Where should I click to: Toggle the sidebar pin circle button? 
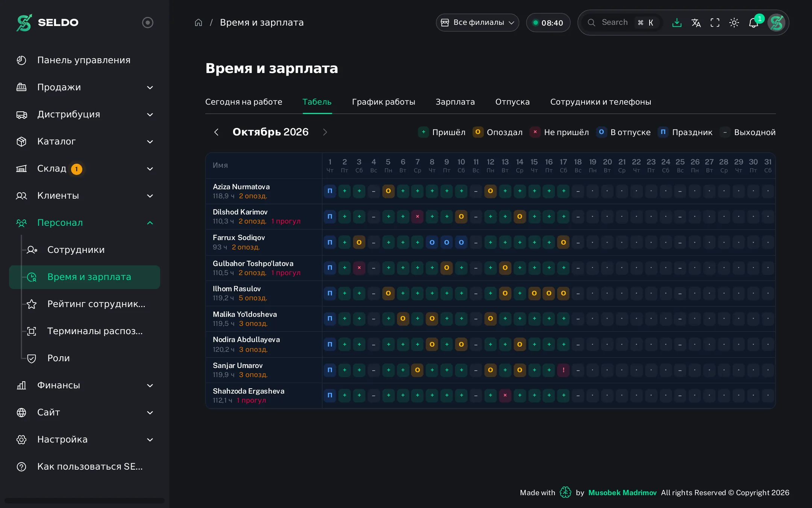tap(148, 23)
